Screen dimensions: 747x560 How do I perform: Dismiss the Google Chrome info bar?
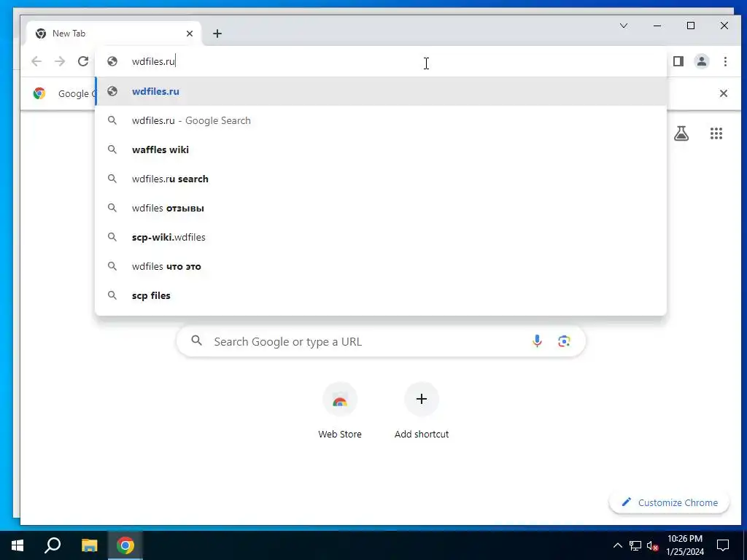coord(723,93)
